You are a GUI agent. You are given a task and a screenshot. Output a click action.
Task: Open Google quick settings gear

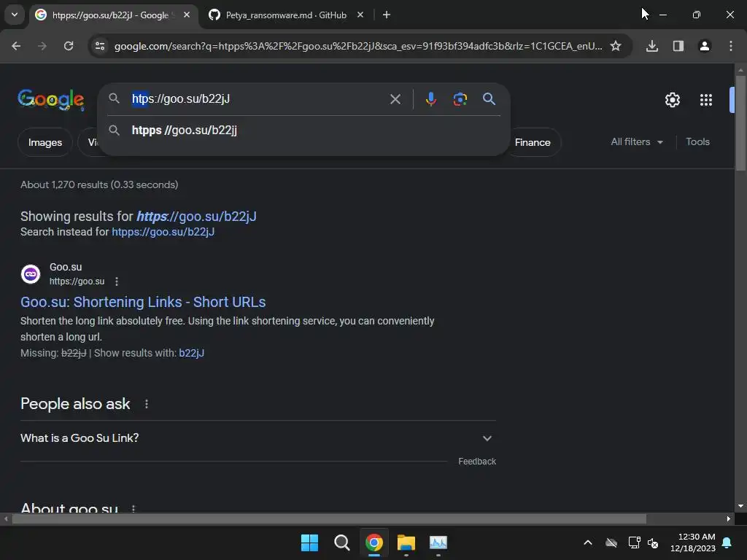point(672,100)
